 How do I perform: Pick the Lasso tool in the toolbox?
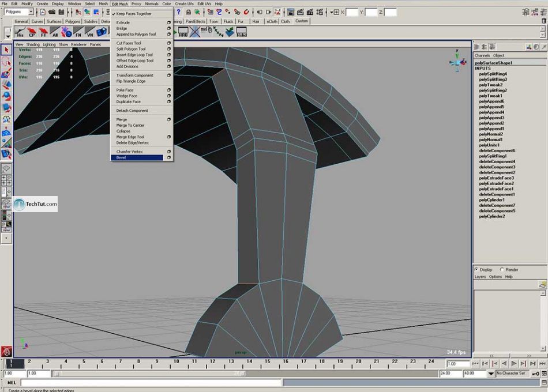pos(6,62)
